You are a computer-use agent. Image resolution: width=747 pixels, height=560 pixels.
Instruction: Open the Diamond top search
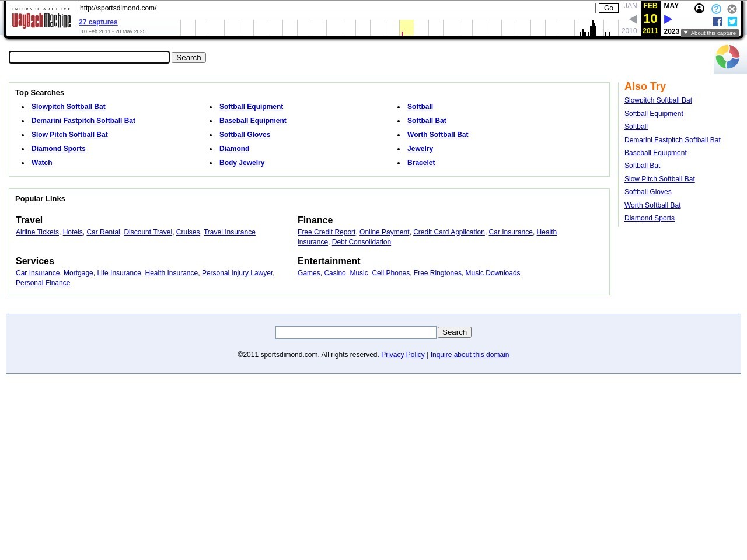pos(234,149)
